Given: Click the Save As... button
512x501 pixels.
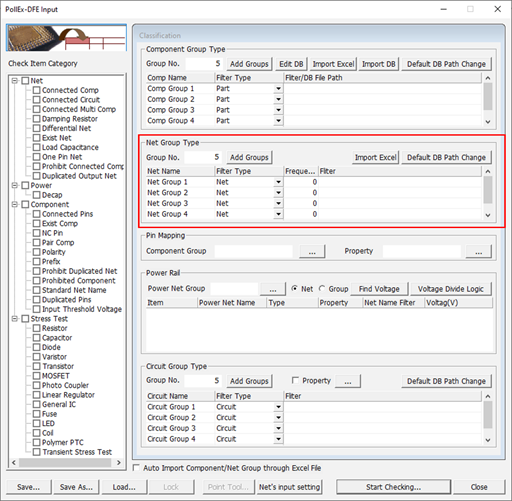Looking at the screenshot, I should coord(76,487).
